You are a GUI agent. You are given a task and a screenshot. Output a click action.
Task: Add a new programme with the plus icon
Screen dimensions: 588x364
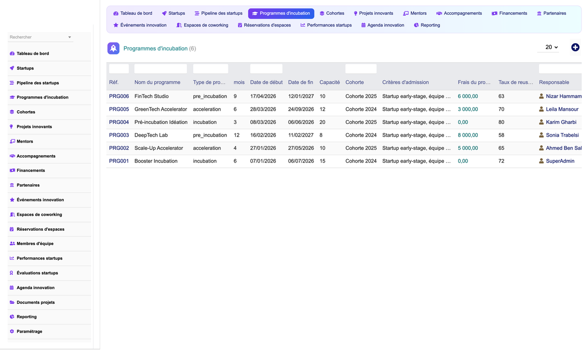pyautogui.click(x=575, y=47)
